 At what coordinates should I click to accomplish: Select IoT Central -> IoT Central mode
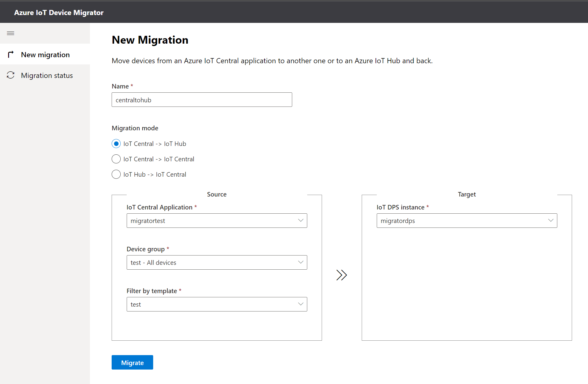click(x=116, y=159)
